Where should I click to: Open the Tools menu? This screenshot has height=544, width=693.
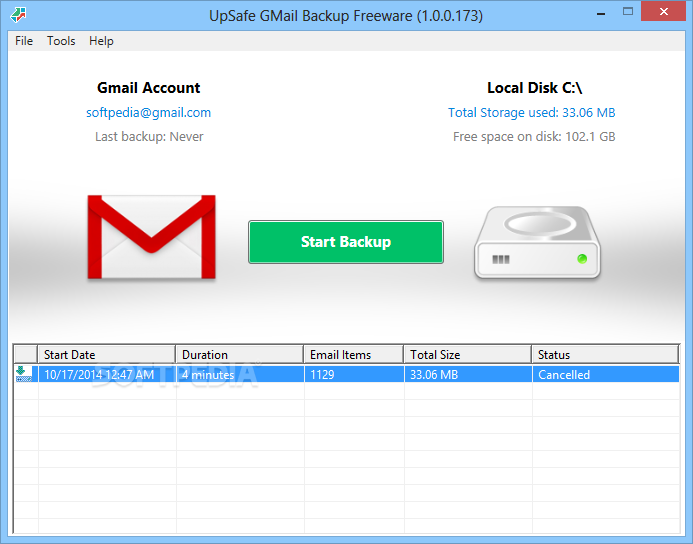coord(61,41)
